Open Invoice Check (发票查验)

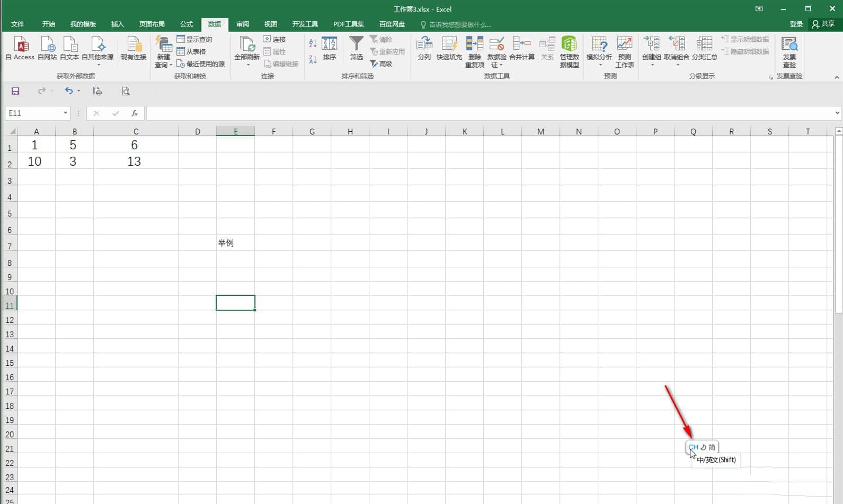(789, 51)
